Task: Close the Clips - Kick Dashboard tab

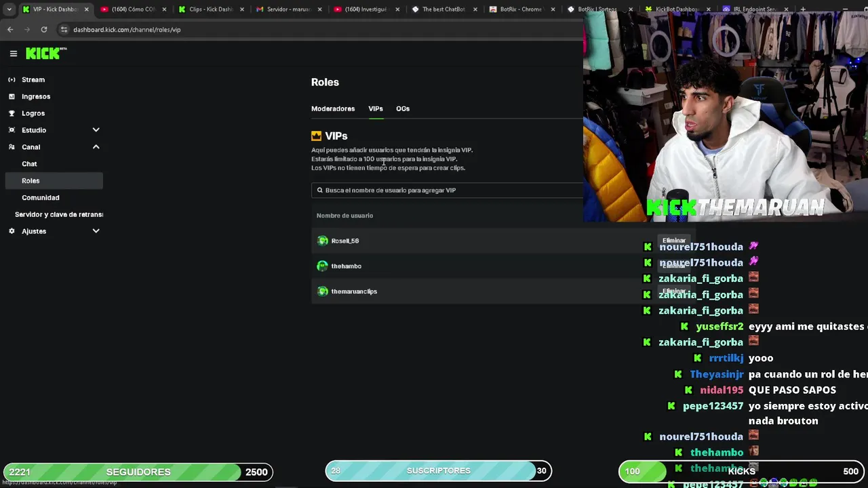Action: click(x=242, y=9)
